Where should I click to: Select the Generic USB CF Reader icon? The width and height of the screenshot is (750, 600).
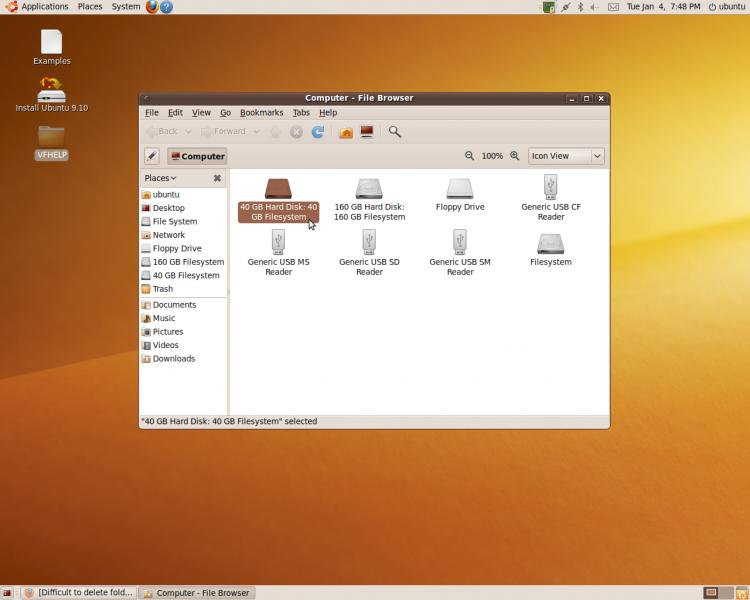click(551, 187)
